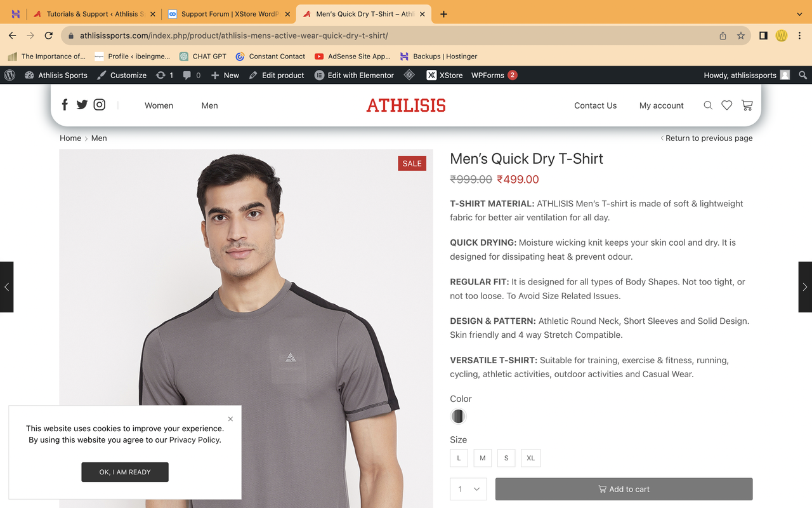
Task: Accept cookies with OK, I AM READY
Action: 125,472
